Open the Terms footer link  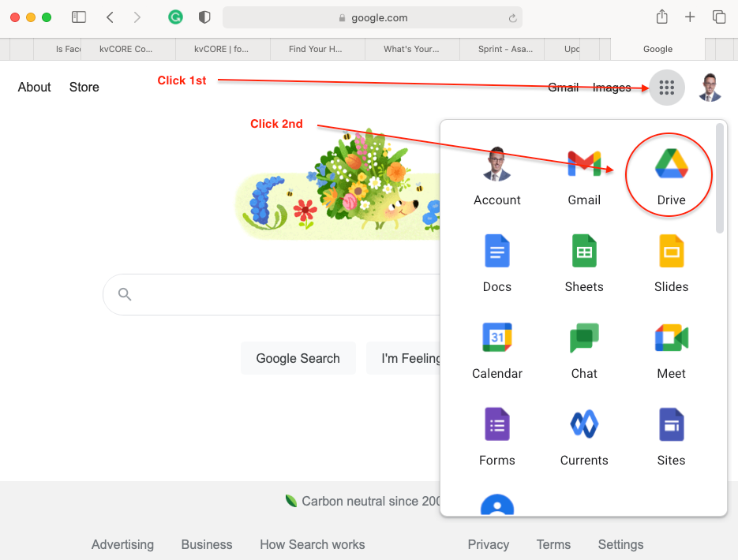coord(553,544)
